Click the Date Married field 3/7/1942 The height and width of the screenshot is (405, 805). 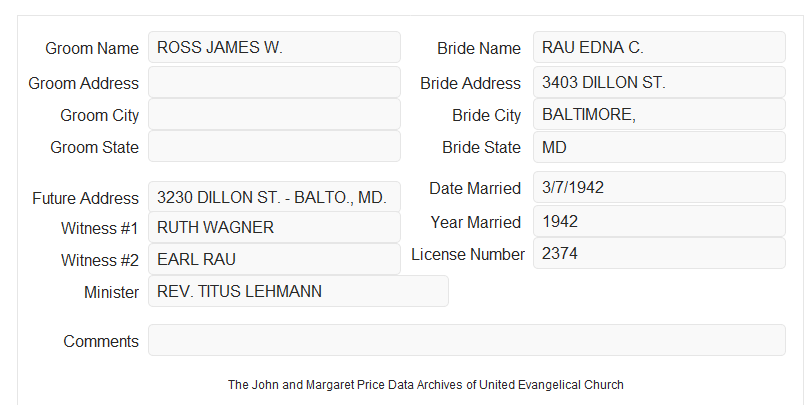(x=659, y=187)
